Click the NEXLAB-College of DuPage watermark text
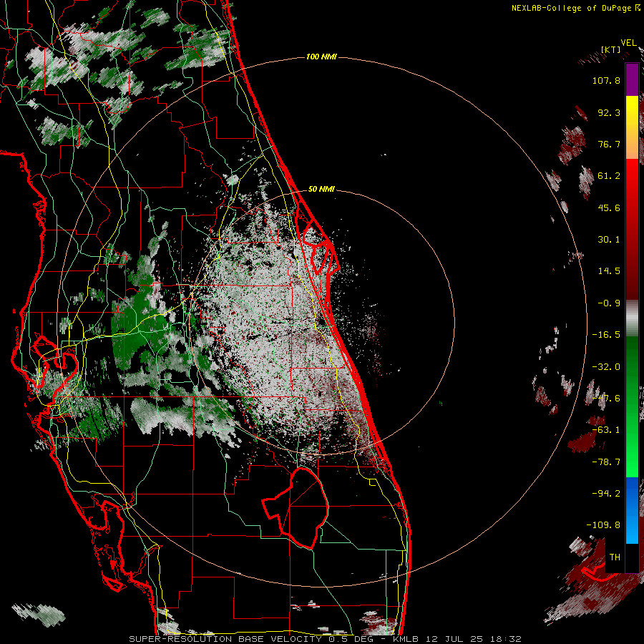This screenshot has width=644, height=644. click(x=576, y=8)
